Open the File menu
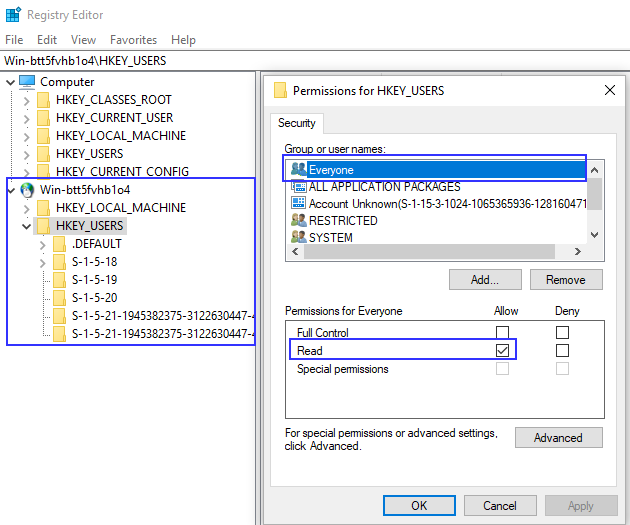The image size is (630, 525). (14, 40)
